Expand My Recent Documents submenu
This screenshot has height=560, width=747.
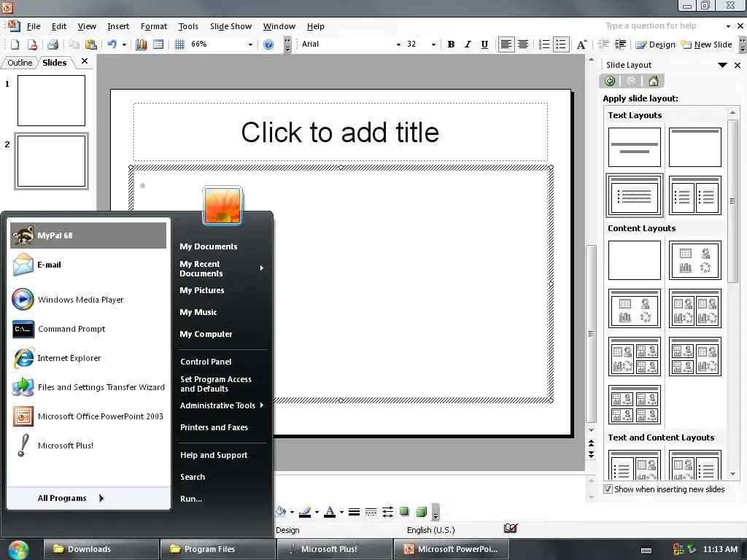coord(222,268)
